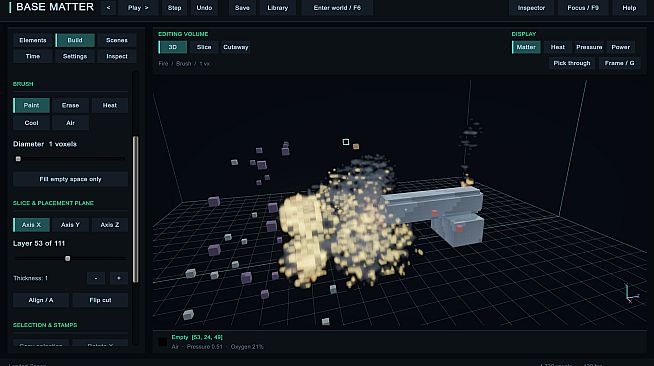654x366 pixels.
Task: Select Cool brush mode
Action: pos(31,123)
